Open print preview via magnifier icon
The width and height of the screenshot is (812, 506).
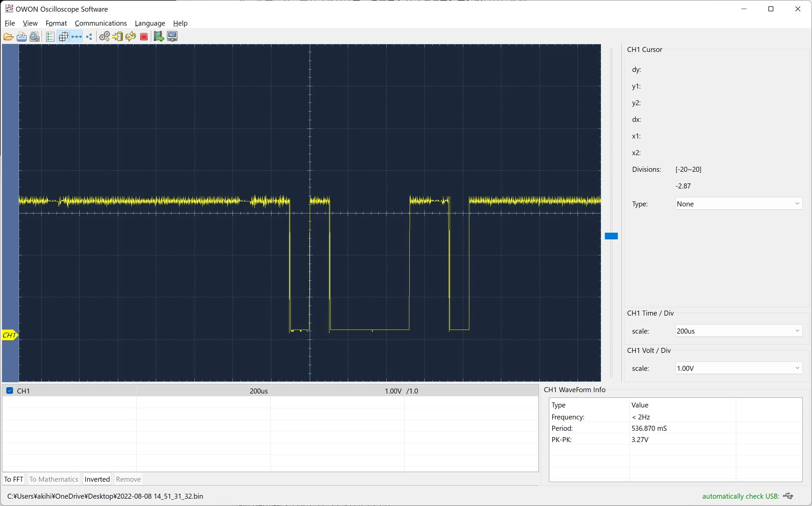click(x=35, y=37)
